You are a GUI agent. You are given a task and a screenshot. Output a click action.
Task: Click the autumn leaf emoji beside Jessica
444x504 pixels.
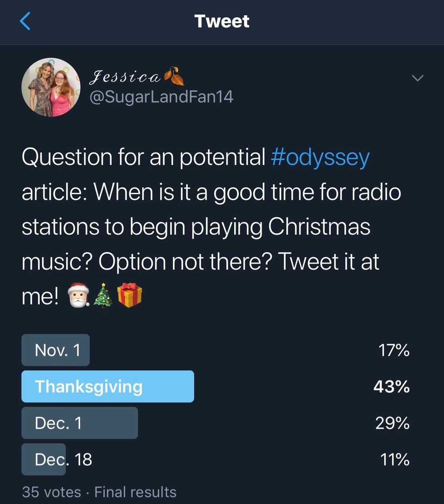click(x=174, y=77)
